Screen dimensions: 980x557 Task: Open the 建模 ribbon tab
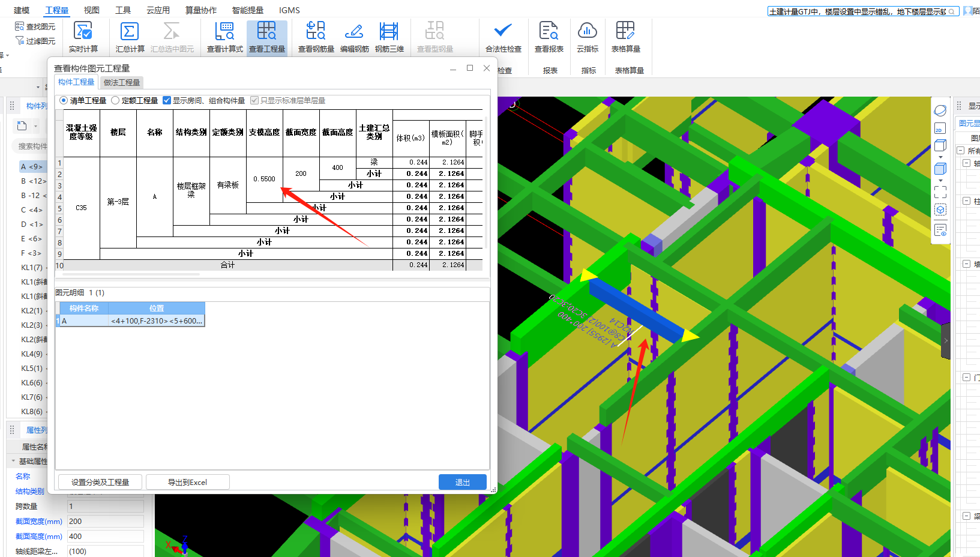[22, 10]
